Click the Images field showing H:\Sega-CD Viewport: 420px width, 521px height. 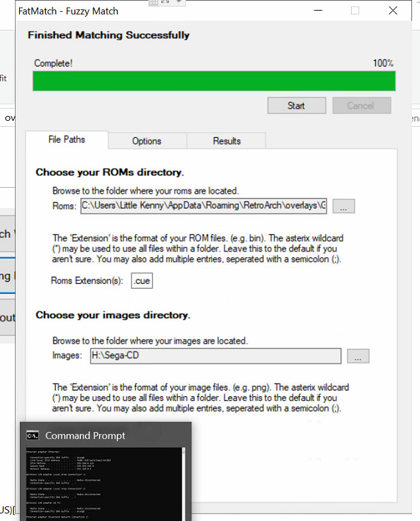click(215, 356)
